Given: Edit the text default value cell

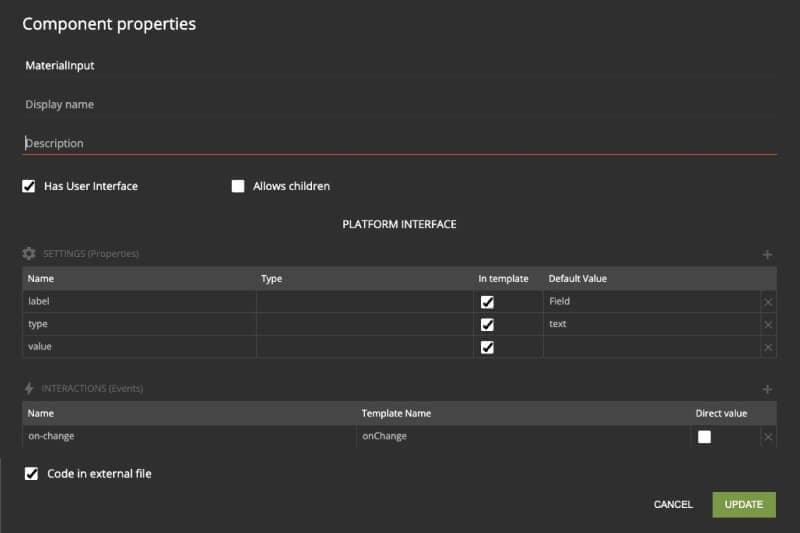Looking at the screenshot, I should click(x=652, y=324).
